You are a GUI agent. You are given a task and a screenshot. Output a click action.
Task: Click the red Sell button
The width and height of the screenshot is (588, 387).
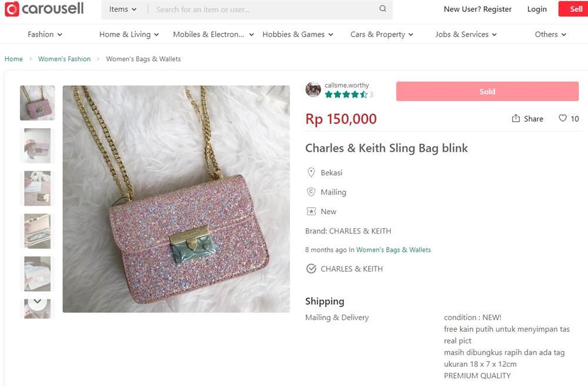click(x=574, y=9)
